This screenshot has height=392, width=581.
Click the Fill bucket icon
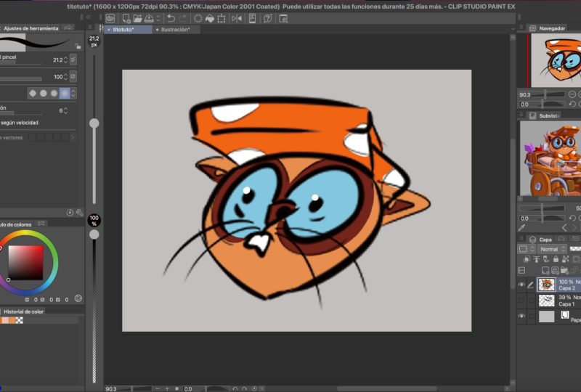pos(210,19)
